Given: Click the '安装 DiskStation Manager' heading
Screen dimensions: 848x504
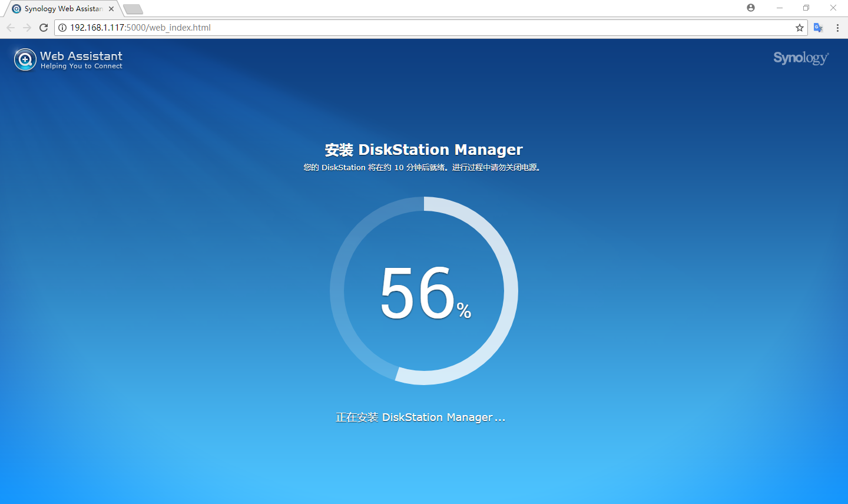Looking at the screenshot, I should click(x=424, y=150).
